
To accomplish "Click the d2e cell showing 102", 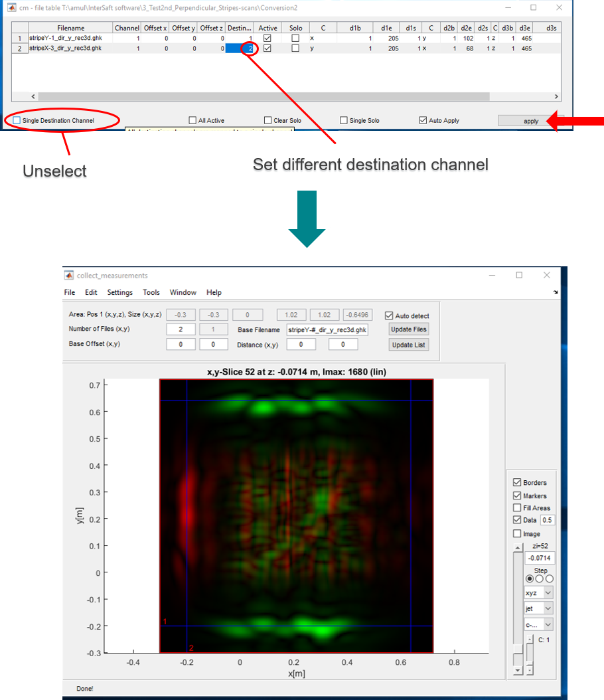I will [467, 39].
